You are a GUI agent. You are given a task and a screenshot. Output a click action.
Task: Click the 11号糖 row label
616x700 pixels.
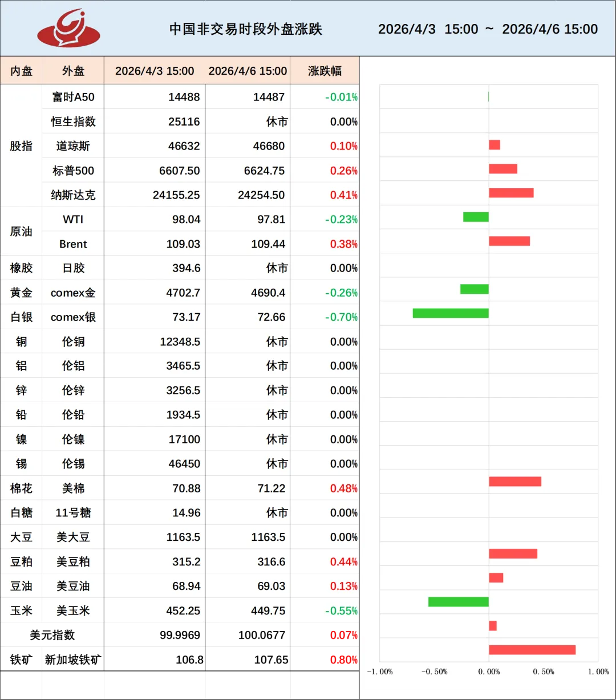click(73, 513)
